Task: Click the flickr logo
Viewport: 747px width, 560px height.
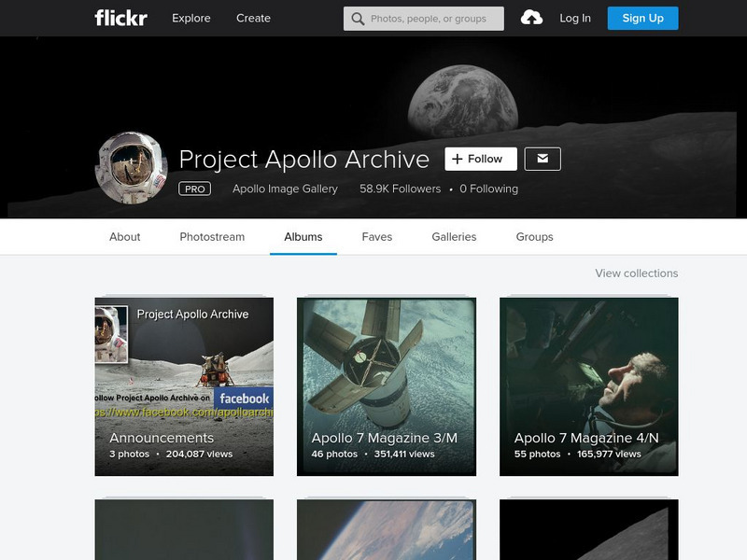Action: point(121,18)
